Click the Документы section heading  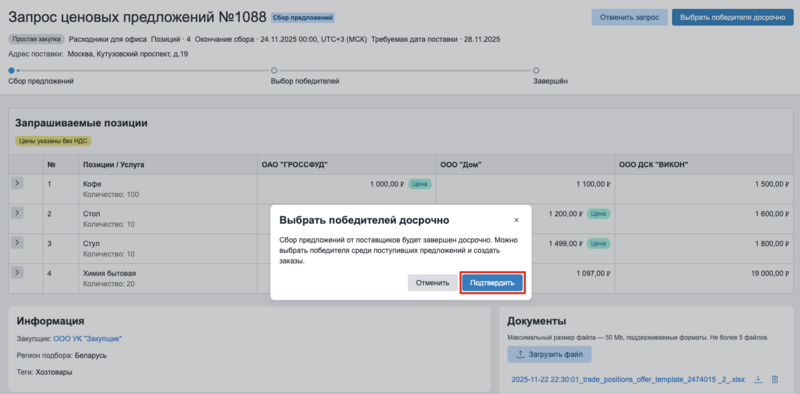pos(536,321)
